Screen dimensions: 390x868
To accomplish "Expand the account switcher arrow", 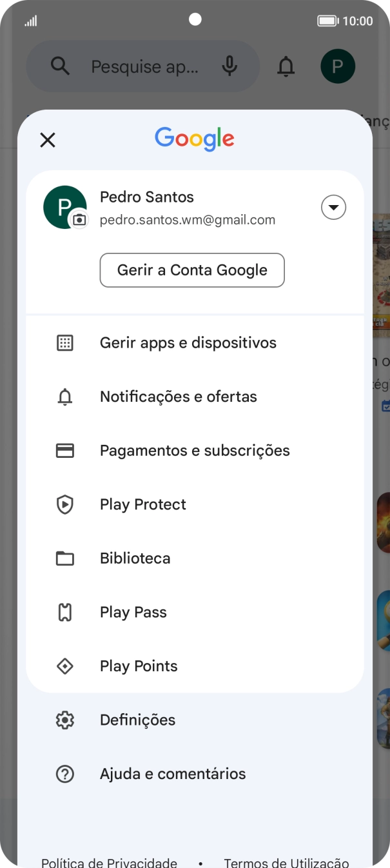I will point(333,207).
